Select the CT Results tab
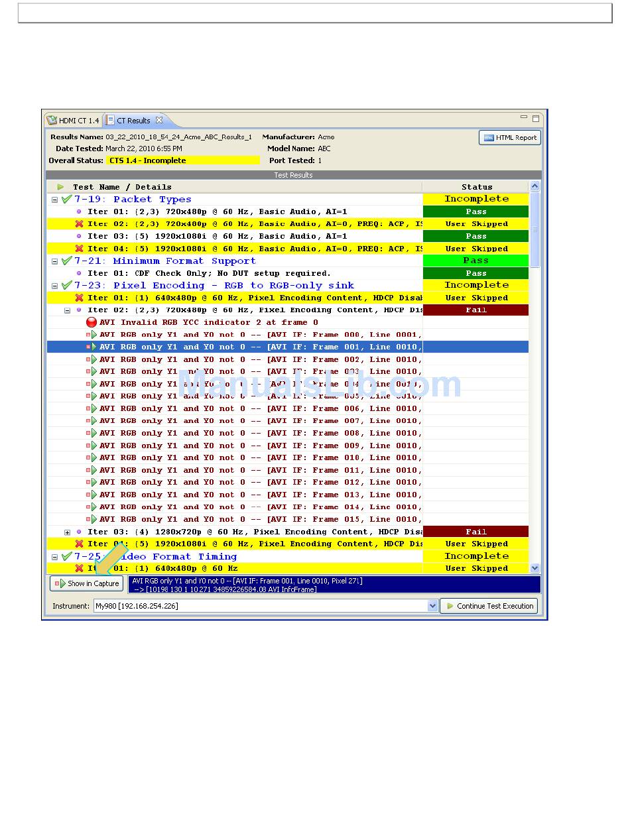The image size is (630, 840). [x=133, y=121]
